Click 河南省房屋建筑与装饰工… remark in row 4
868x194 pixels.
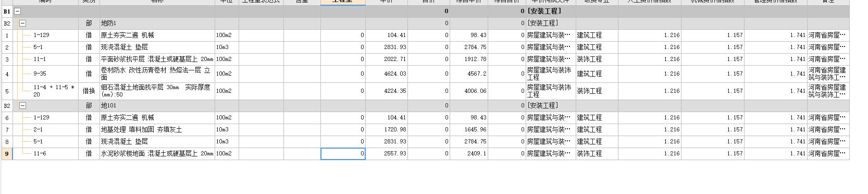(x=828, y=74)
